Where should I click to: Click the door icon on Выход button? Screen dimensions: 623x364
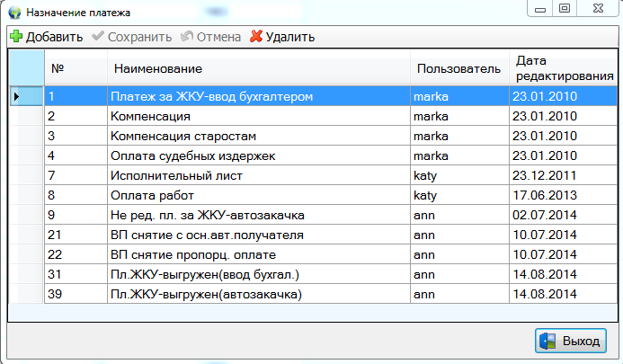click(548, 342)
